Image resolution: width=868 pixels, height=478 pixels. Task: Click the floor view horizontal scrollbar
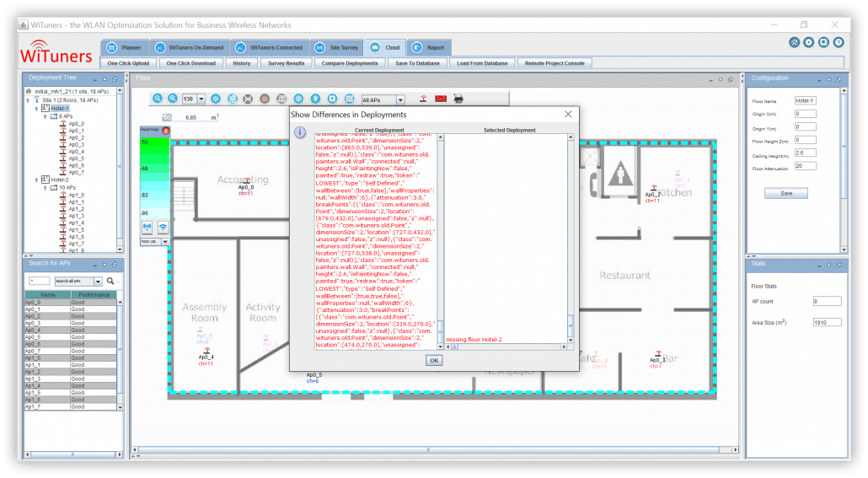pos(434,449)
